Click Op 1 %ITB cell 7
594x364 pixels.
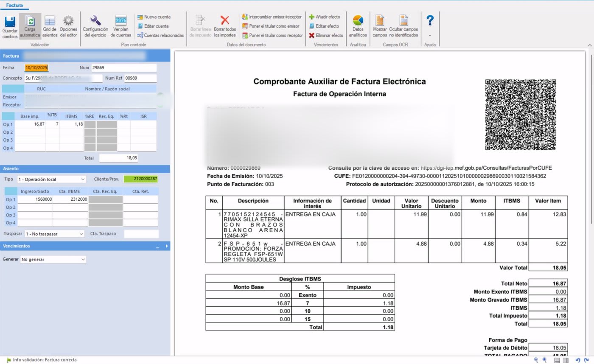[52, 124]
